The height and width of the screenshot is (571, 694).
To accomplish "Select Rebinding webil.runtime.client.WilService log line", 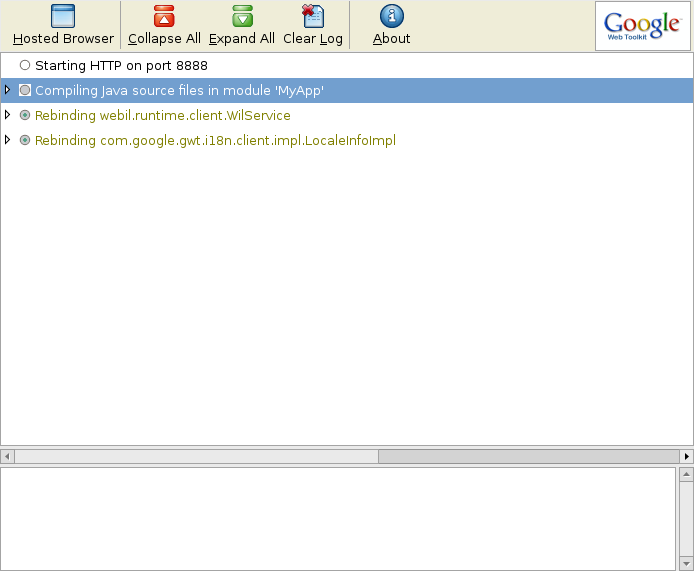I will [x=162, y=115].
